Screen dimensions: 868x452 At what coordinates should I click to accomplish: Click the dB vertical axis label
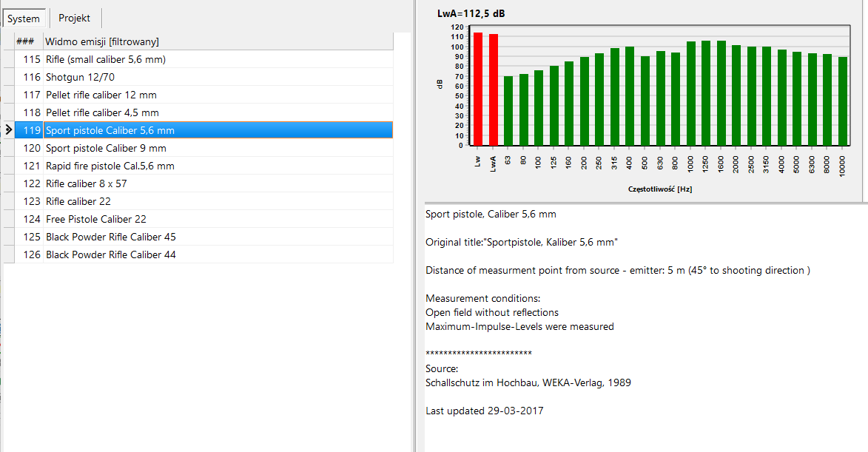pyautogui.click(x=440, y=84)
